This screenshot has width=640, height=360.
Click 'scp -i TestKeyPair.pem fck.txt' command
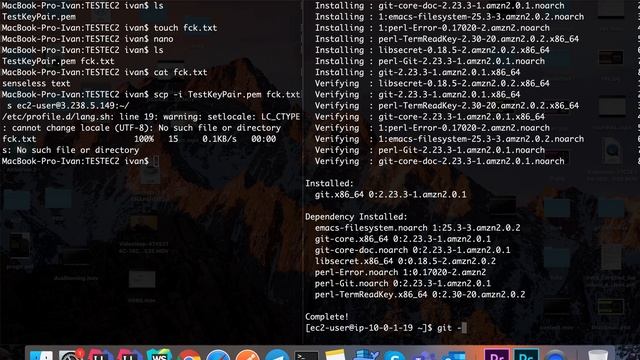click(151, 94)
